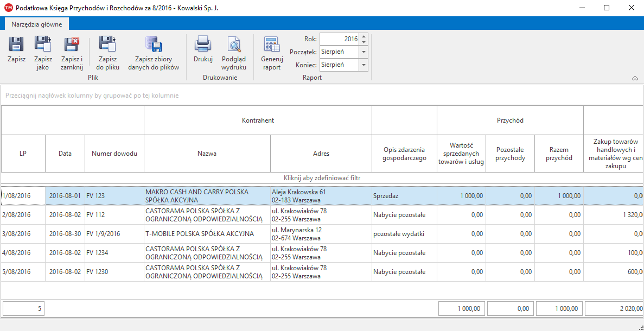
Task: Click the Nazwa column header
Action: click(x=207, y=154)
